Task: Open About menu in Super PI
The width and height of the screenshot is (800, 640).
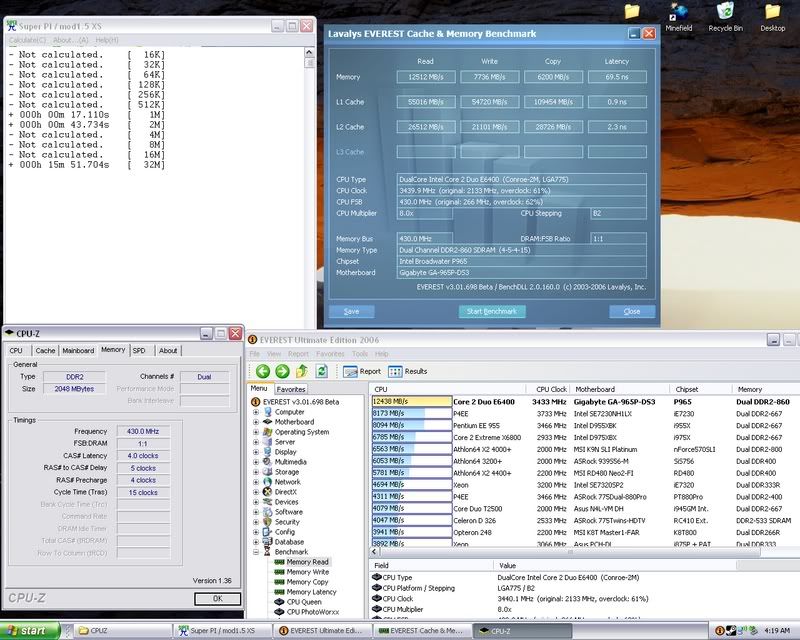Action: click(70, 40)
